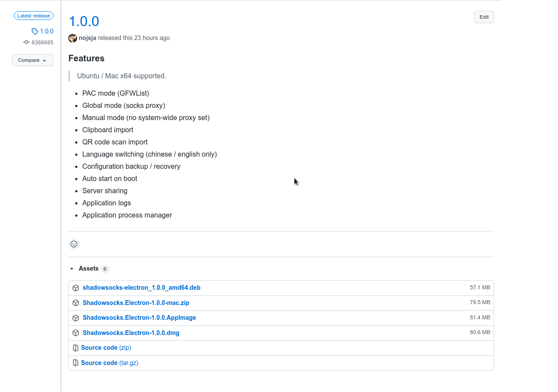Click nojsja's avatar image
The image size is (558, 392).
coord(73,38)
